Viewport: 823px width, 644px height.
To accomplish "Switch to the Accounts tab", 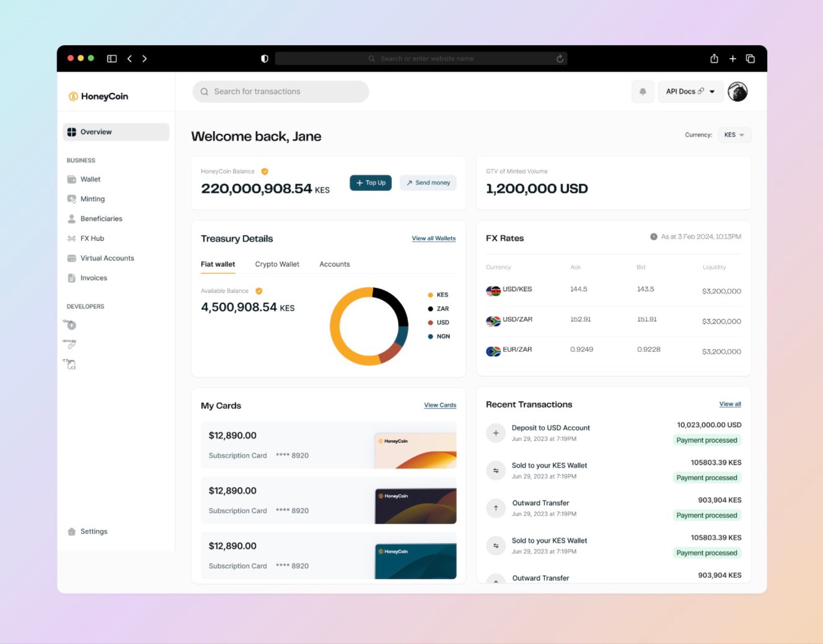I will (335, 264).
